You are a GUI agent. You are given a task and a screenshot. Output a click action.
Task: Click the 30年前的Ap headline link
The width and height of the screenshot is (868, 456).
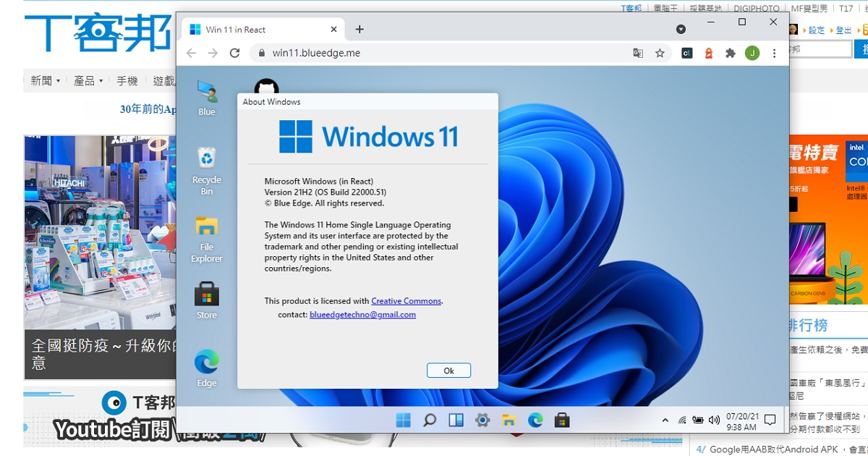[148, 109]
